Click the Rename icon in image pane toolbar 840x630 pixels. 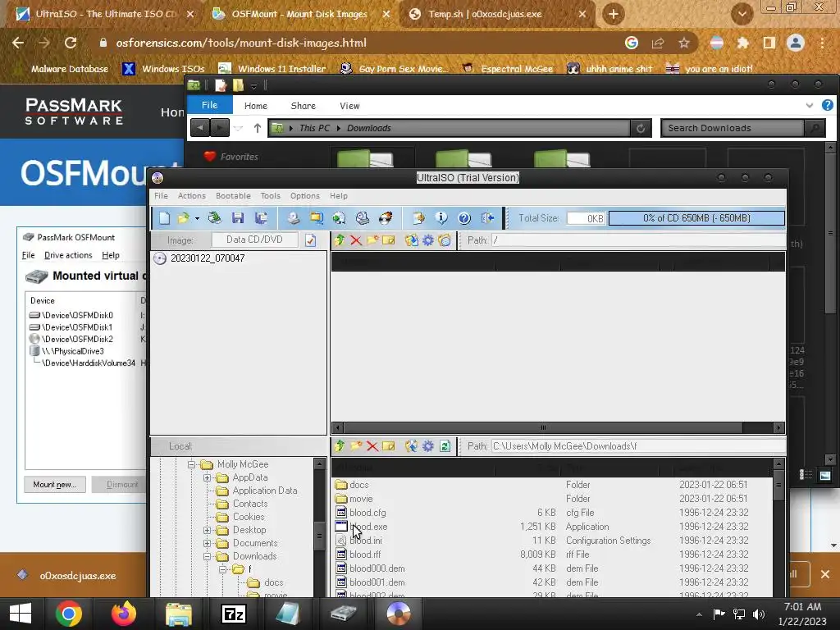point(388,240)
